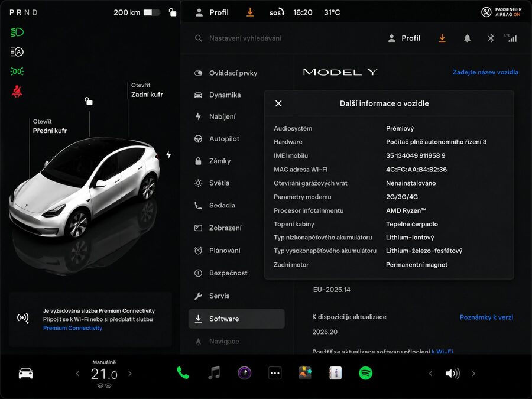Tap the EU-2025.14 version text

[332, 290]
